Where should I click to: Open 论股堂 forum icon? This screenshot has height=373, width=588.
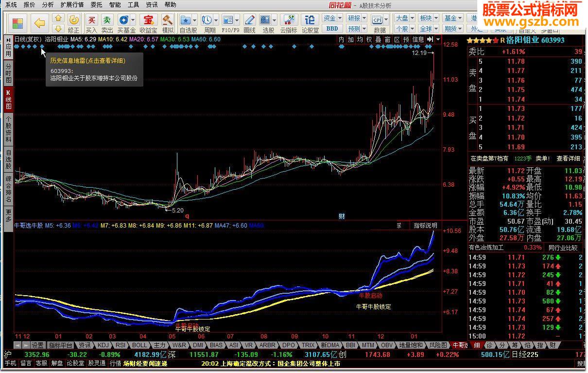click(310, 23)
